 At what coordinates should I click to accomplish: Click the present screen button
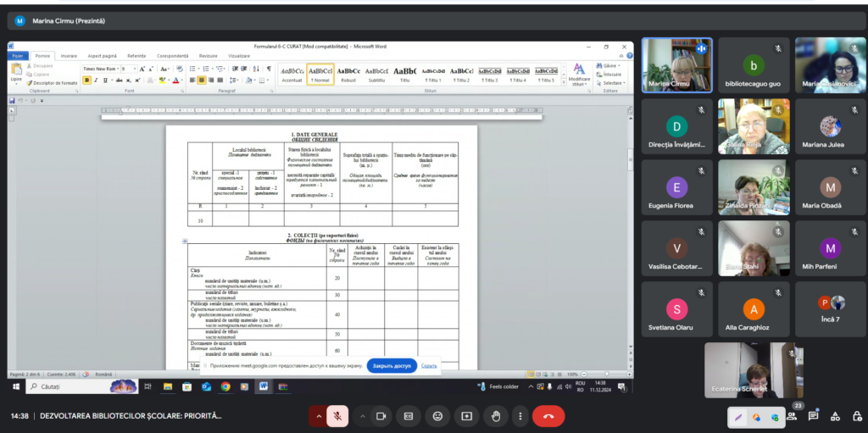pos(467,416)
